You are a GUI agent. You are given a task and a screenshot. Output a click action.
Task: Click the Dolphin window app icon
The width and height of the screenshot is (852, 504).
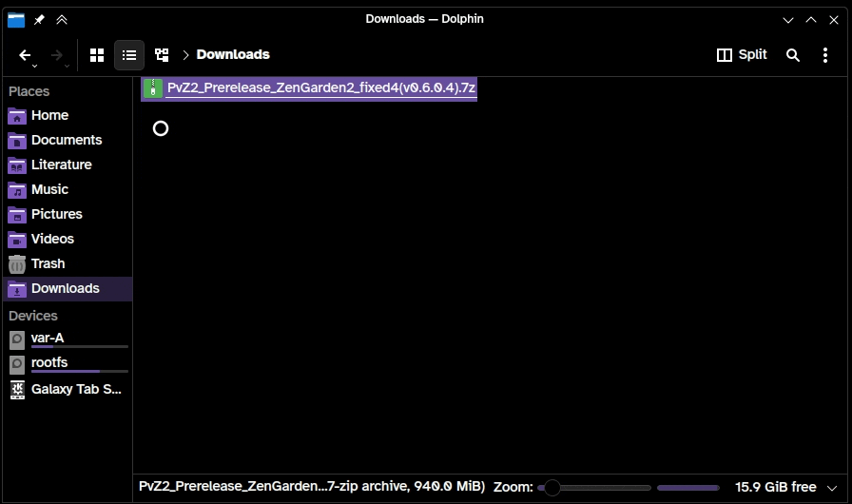16,20
